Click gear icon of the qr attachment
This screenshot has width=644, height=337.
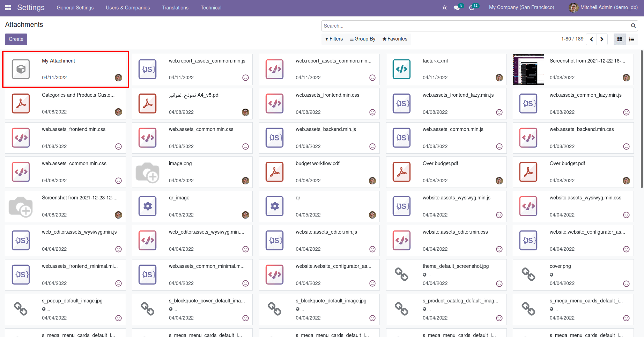275,206
